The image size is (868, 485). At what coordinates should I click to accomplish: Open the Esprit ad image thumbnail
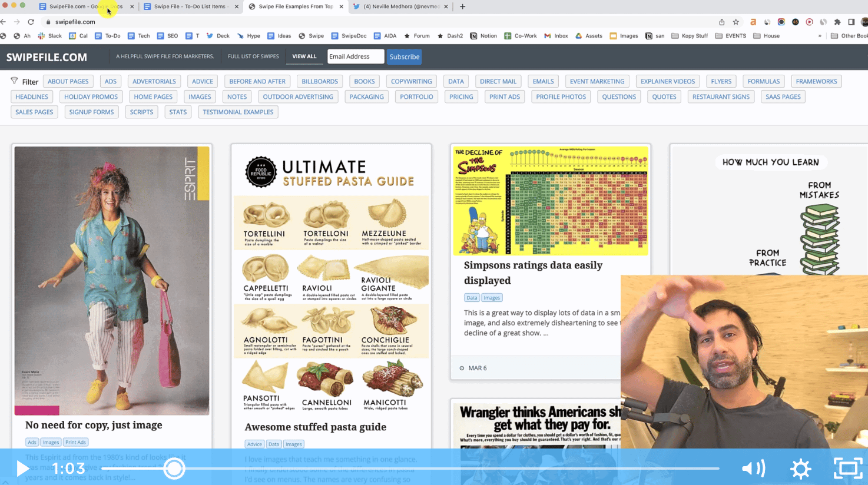(112, 281)
